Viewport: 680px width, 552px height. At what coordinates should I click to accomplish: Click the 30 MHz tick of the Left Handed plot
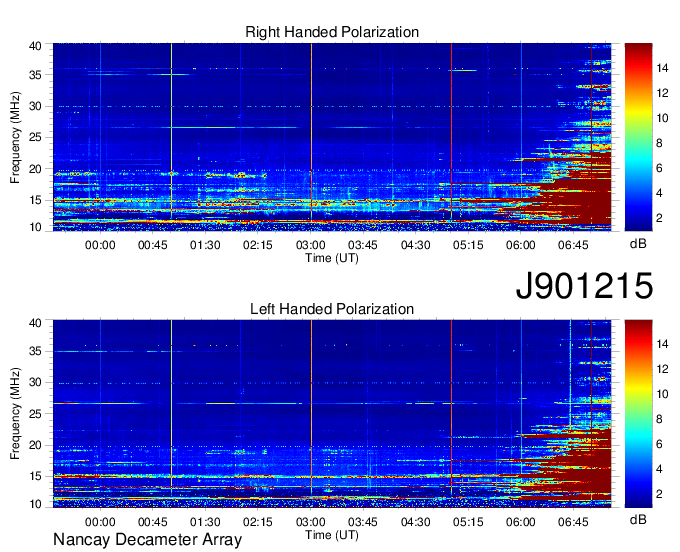pos(36,382)
